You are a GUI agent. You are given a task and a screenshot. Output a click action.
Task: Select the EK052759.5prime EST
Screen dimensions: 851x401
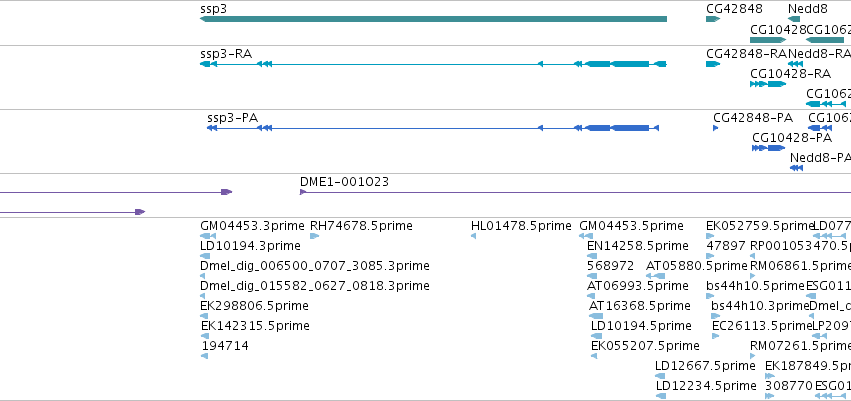[710, 236]
